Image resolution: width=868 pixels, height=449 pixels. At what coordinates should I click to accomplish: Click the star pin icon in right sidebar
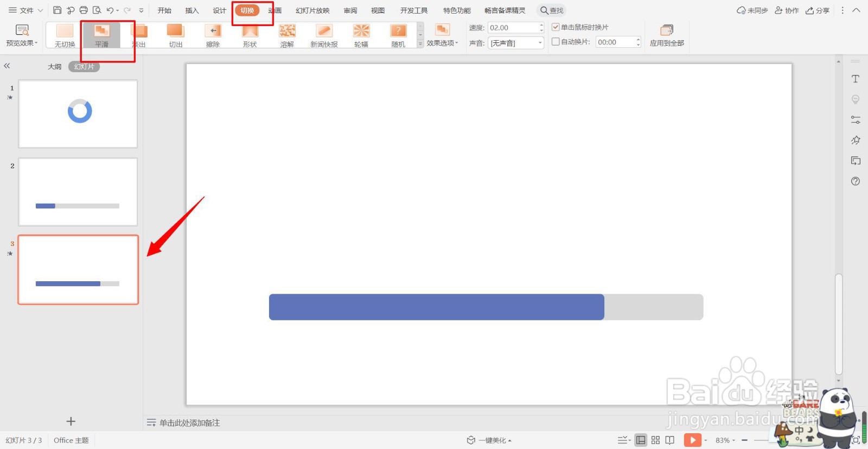pos(856,140)
